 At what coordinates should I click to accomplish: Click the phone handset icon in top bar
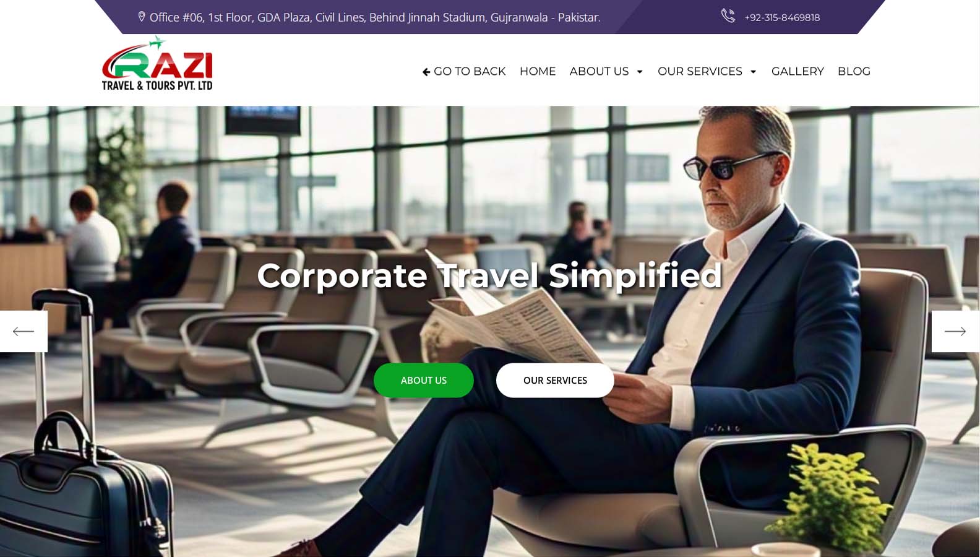click(728, 16)
